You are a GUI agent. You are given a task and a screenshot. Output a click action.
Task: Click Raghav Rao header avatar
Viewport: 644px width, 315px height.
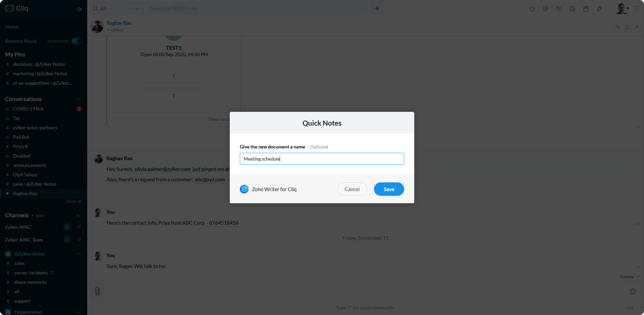point(97,26)
